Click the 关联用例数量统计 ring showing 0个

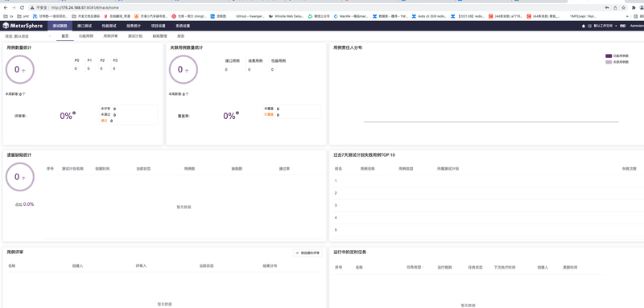tap(184, 69)
